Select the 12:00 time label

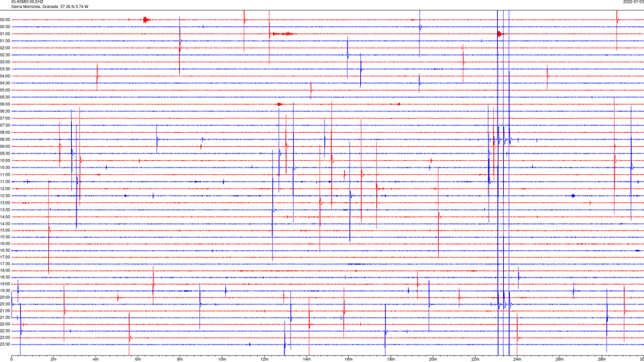tap(5, 188)
